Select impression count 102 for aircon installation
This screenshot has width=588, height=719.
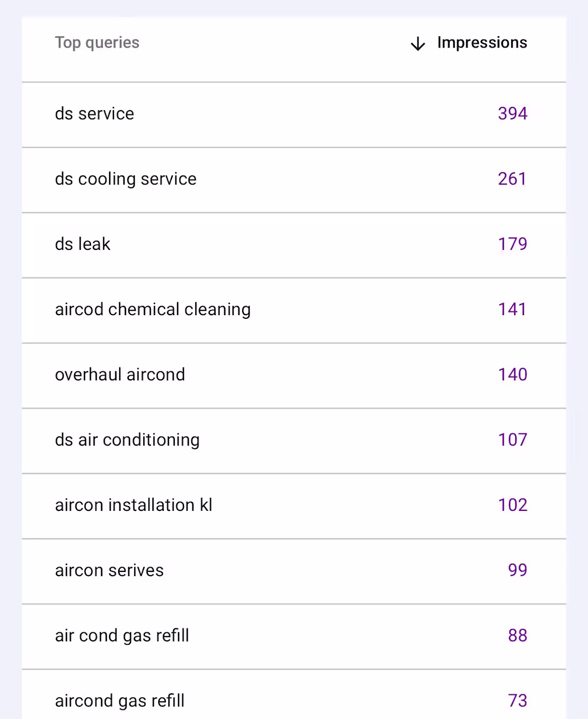[512, 506]
